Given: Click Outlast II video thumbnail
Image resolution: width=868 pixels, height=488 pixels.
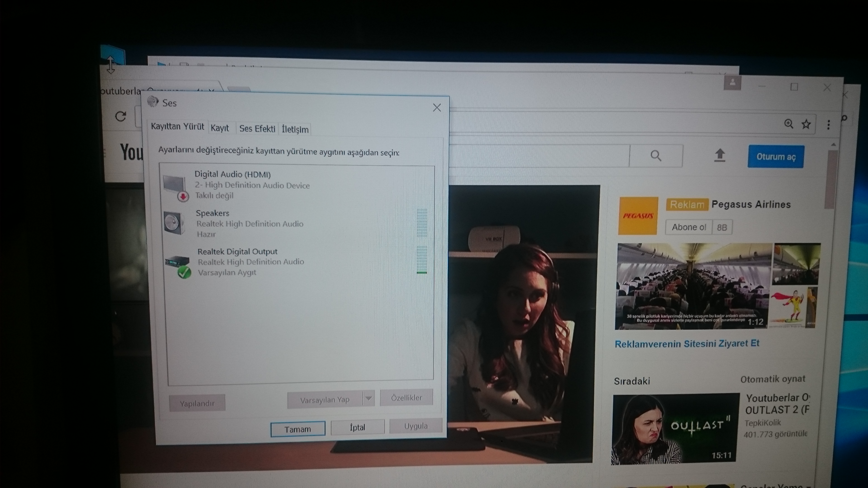Looking at the screenshot, I should [x=675, y=429].
